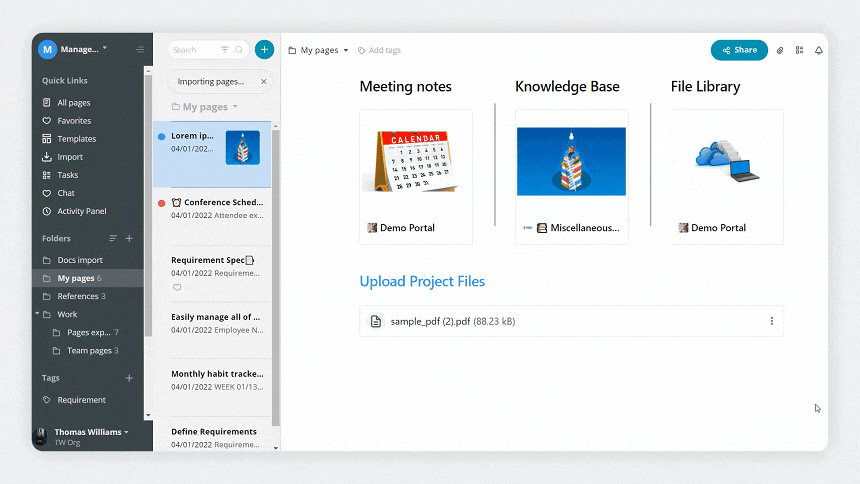
Task: Click the Lorem ip... page thumbnail
Action: click(x=242, y=148)
